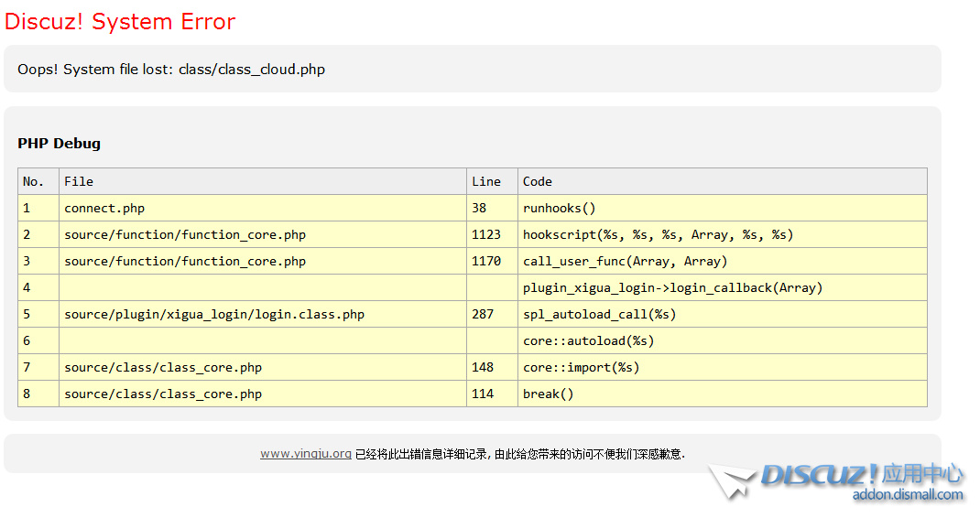Image resolution: width=980 pixels, height=518 pixels.
Task: Click line number 114 cell
Action: point(492,394)
